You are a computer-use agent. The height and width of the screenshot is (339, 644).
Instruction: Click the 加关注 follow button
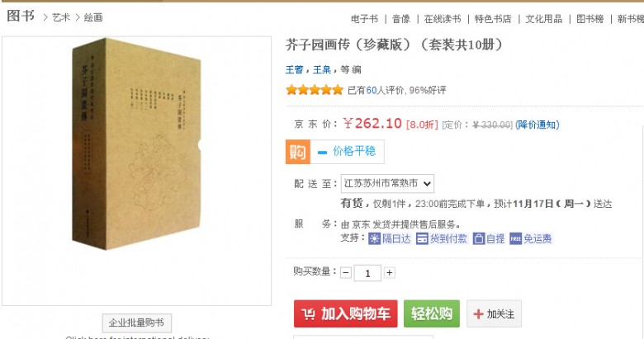point(494,314)
